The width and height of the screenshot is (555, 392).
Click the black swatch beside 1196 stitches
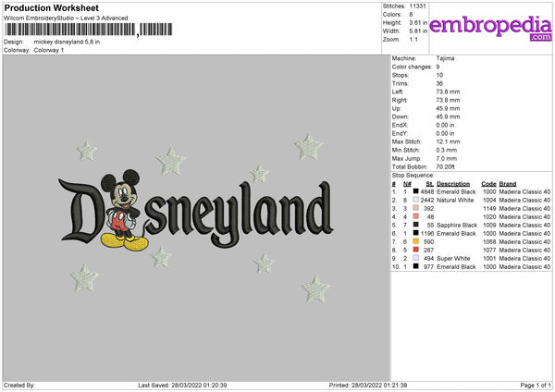coord(416,233)
